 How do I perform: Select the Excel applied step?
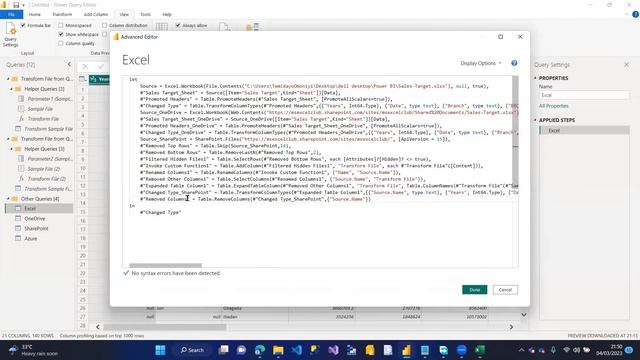pos(584,131)
